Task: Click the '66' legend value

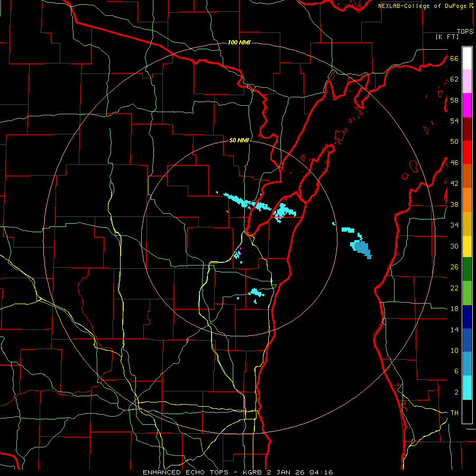Action: (454, 58)
